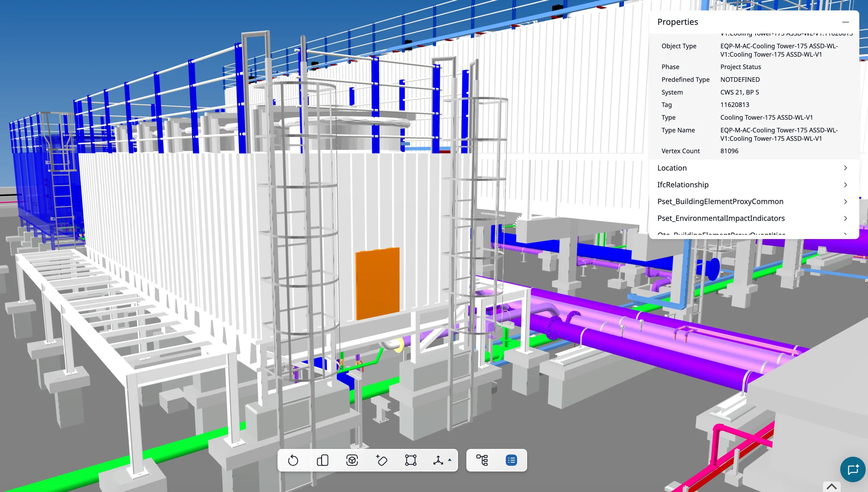The image size is (868, 492).
Task: Click the Properties panel title
Action: 677,22
